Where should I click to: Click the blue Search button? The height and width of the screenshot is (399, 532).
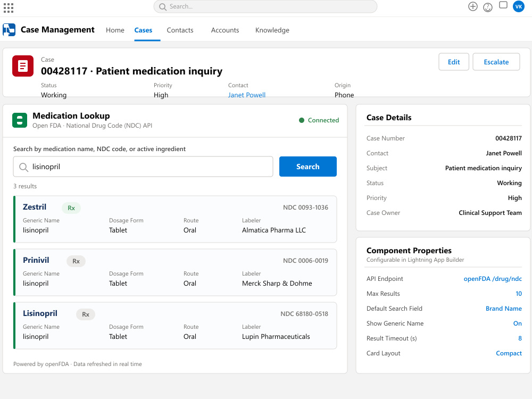[x=307, y=167]
